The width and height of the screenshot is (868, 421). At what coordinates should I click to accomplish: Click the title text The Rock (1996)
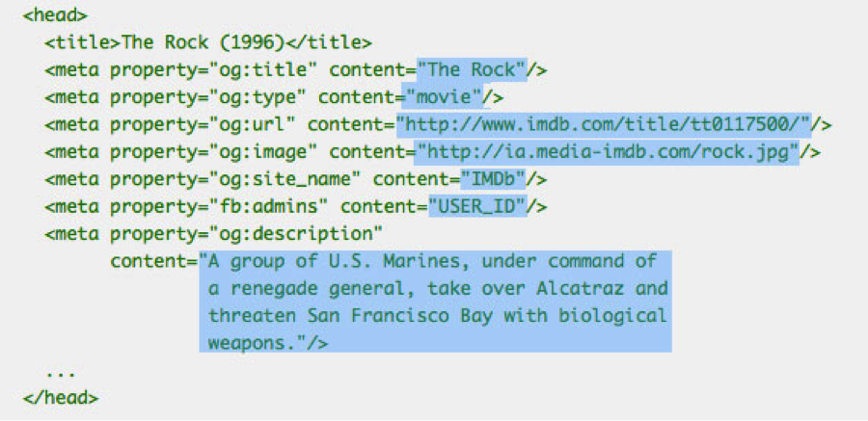pos(203,42)
